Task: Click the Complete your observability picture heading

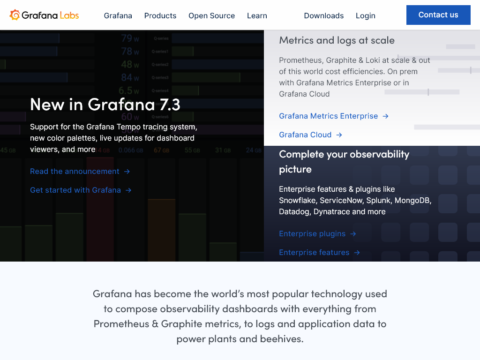Action: [344, 162]
